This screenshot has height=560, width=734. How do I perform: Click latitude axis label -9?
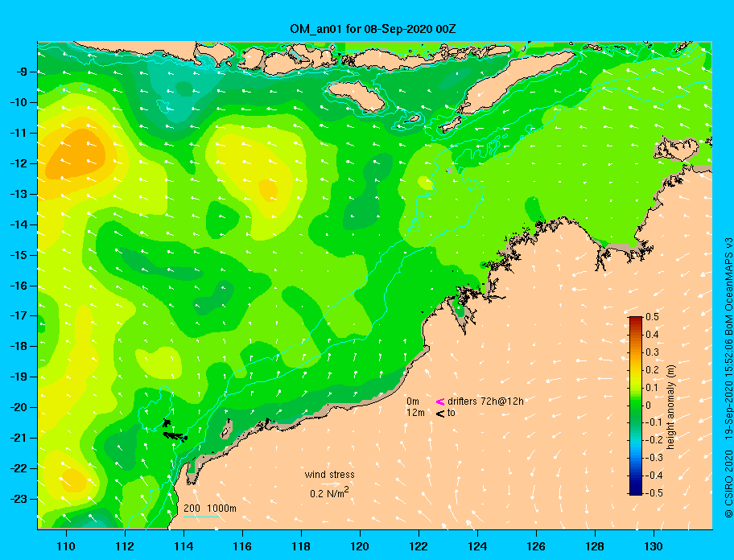22,72
